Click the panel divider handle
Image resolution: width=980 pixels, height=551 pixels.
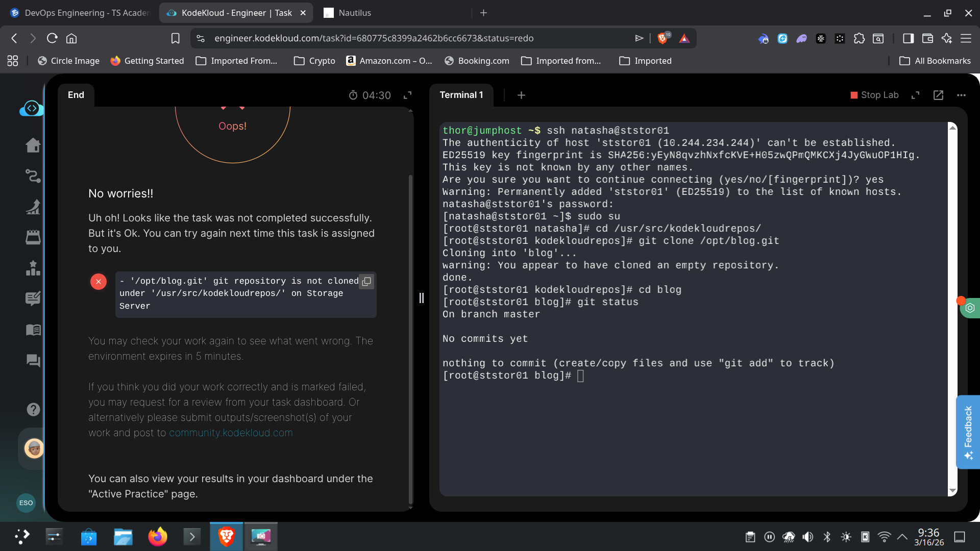422,298
